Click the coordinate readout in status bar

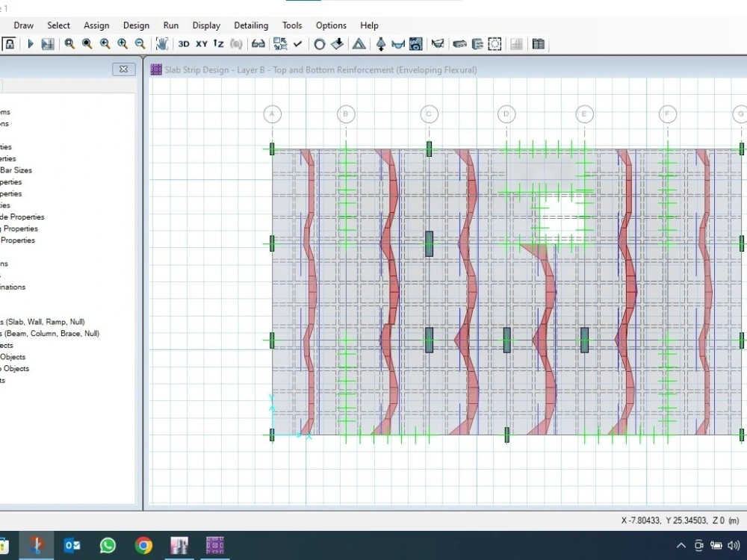(680, 520)
